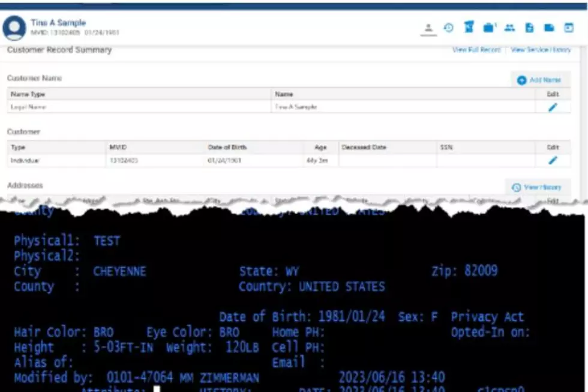The image size is (588, 392).
Task: Click the 120LB weight value
Action: click(242, 348)
